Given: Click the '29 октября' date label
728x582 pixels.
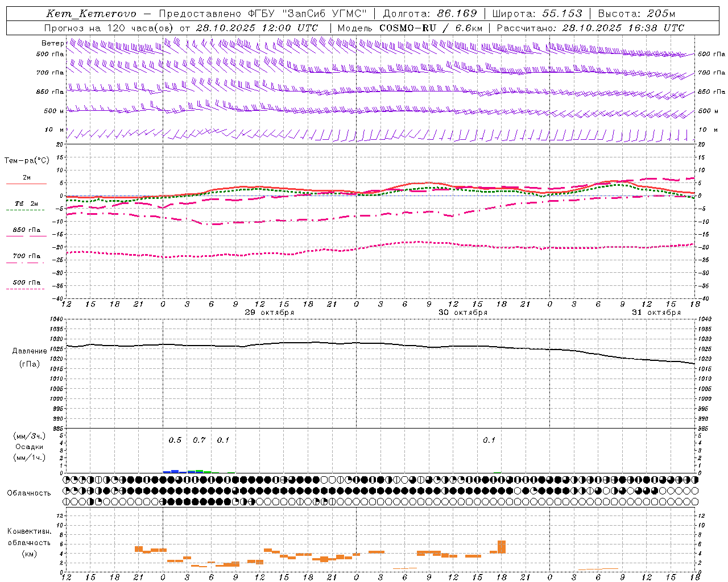Looking at the screenshot, I should (270, 313).
